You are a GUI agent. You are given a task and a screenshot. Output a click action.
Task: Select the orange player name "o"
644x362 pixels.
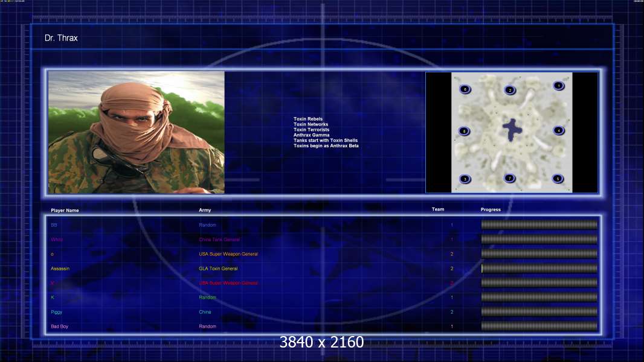pyautogui.click(x=52, y=254)
